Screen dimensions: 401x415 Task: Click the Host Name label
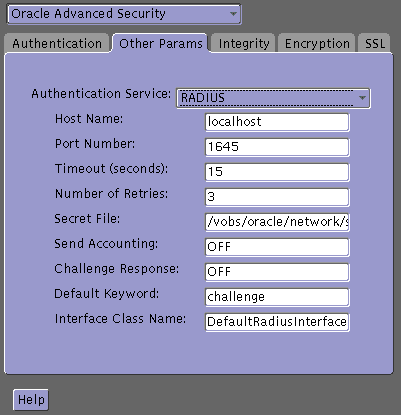(x=89, y=119)
